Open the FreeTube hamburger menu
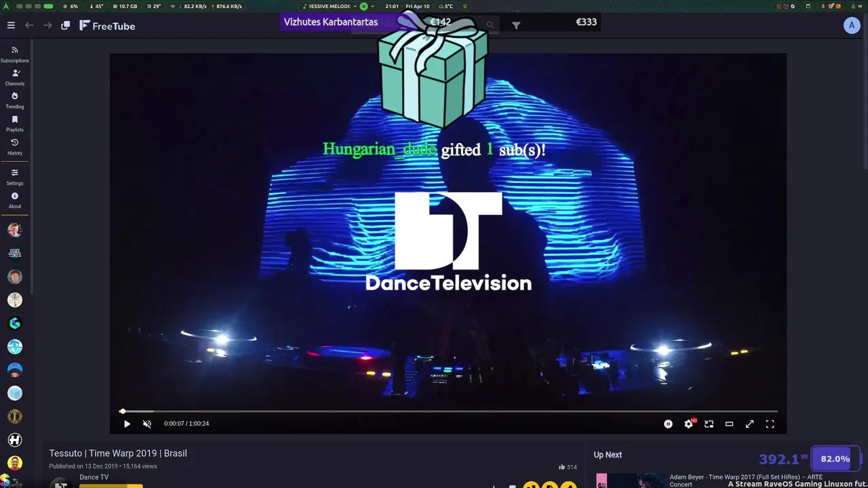 (11, 26)
